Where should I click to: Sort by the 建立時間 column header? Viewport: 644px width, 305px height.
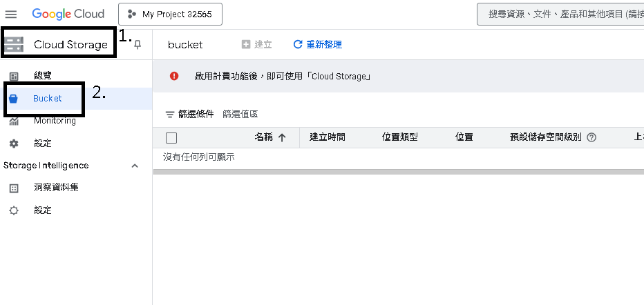pos(328,137)
